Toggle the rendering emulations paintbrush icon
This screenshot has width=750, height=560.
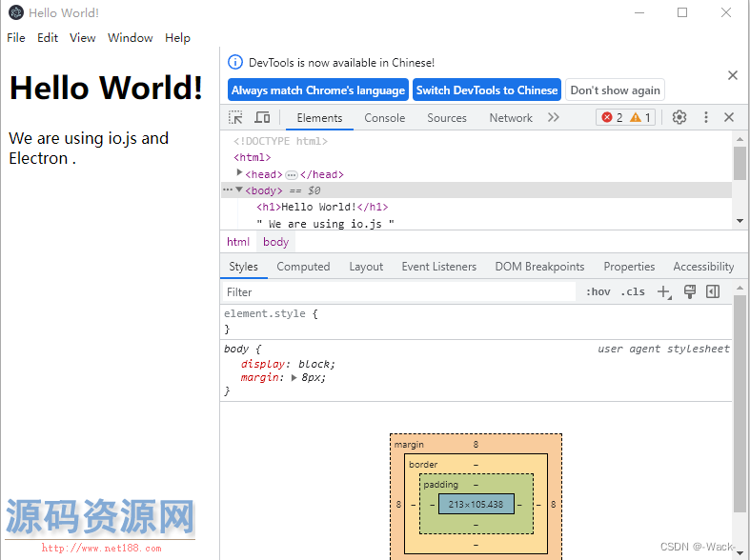(x=689, y=292)
